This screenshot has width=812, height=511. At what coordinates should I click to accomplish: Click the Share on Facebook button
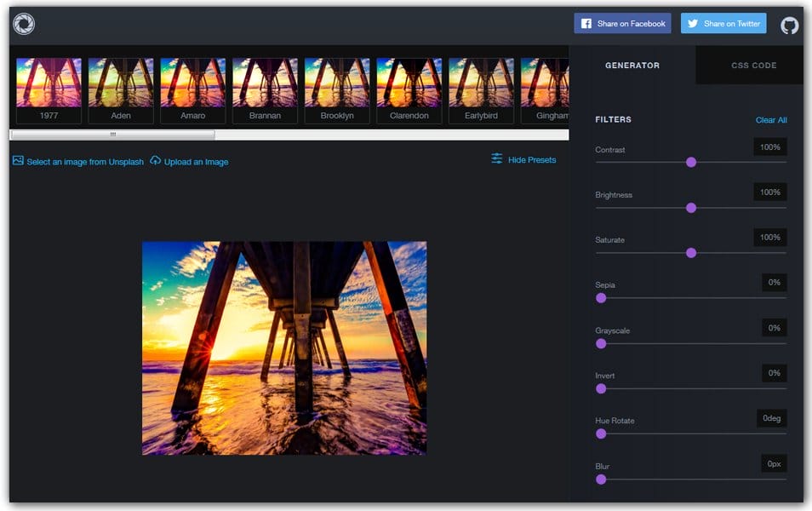click(x=622, y=23)
